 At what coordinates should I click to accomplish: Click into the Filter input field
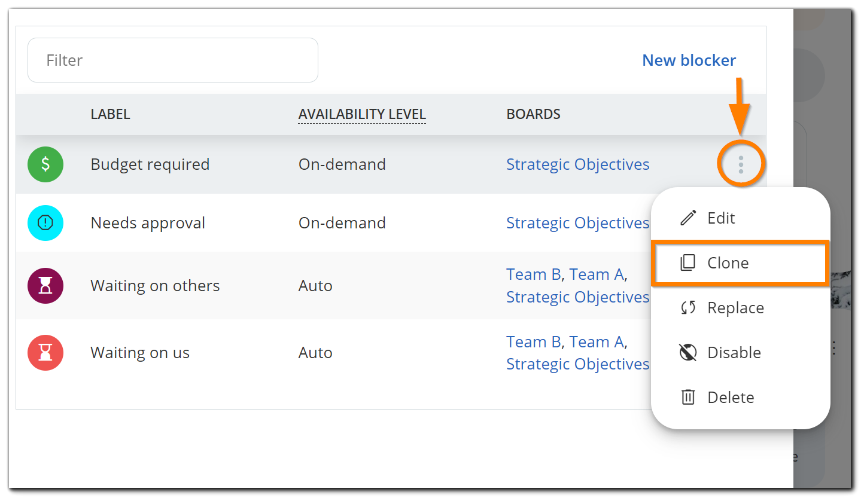(x=172, y=60)
